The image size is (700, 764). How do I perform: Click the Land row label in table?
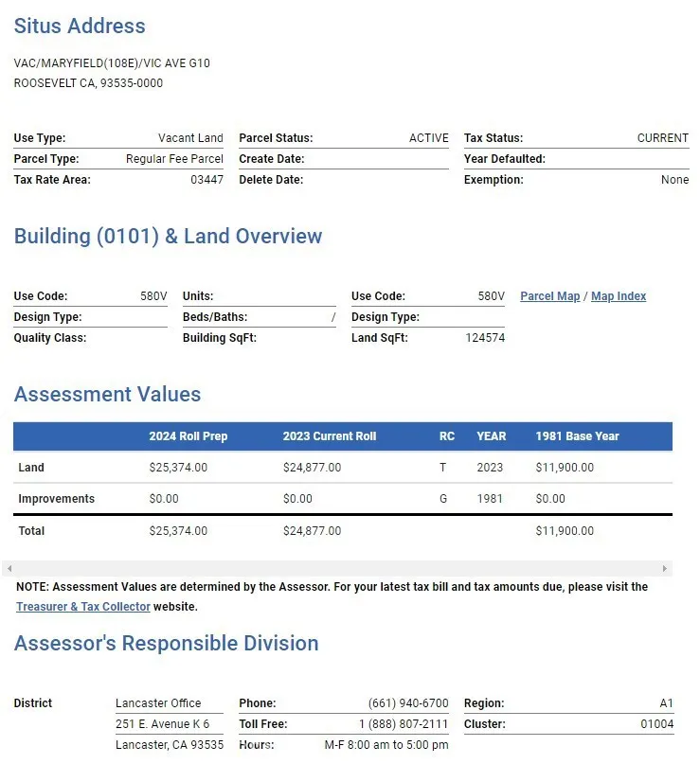[x=31, y=468]
